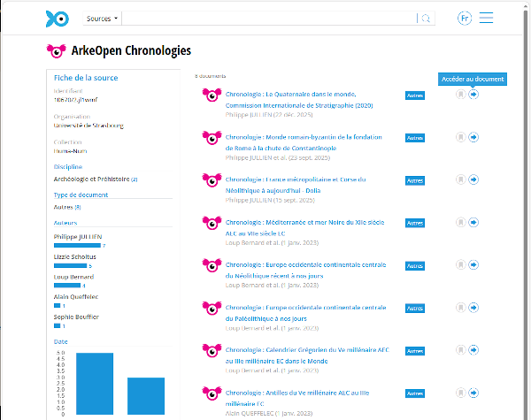Switch language with the Fr button
Viewport: 531px width, 420px height.
tap(465, 19)
